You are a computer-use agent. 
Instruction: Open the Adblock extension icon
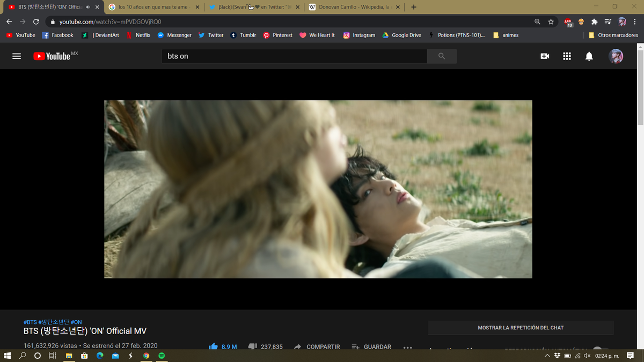(568, 22)
